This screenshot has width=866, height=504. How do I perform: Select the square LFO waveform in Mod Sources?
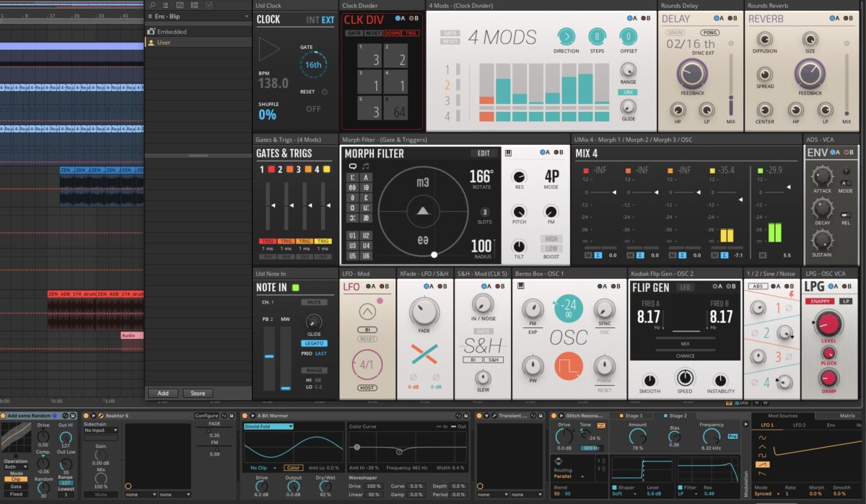click(761, 455)
